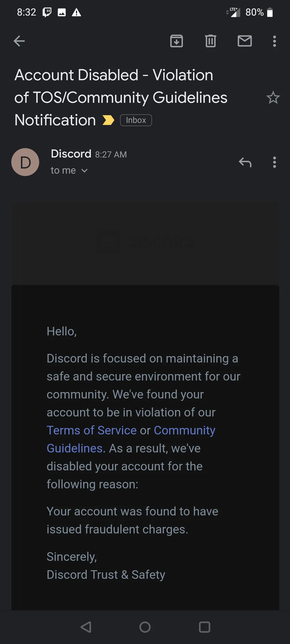Toggle the yellow importance marker
290x644 pixels.
[x=108, y=120]
